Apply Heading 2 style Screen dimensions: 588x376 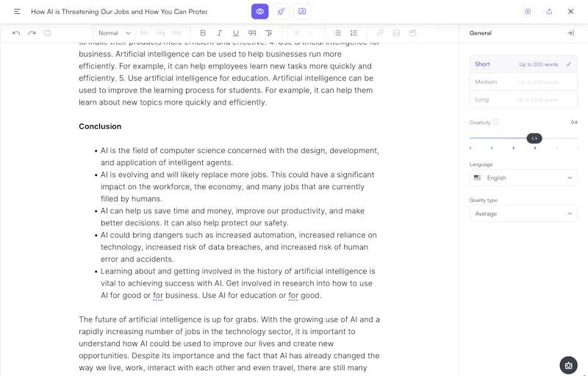click(x=160, y=33)
